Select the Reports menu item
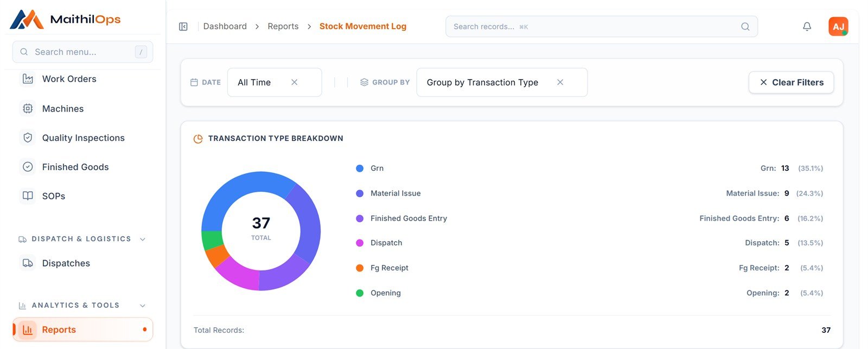Screen dimensions: 868x349 (83, 329)
